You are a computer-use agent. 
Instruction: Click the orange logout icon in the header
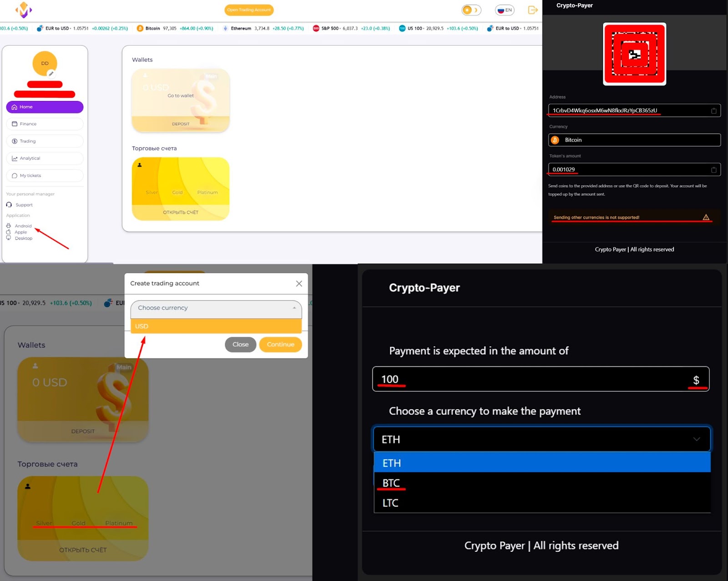click(533, 10)
